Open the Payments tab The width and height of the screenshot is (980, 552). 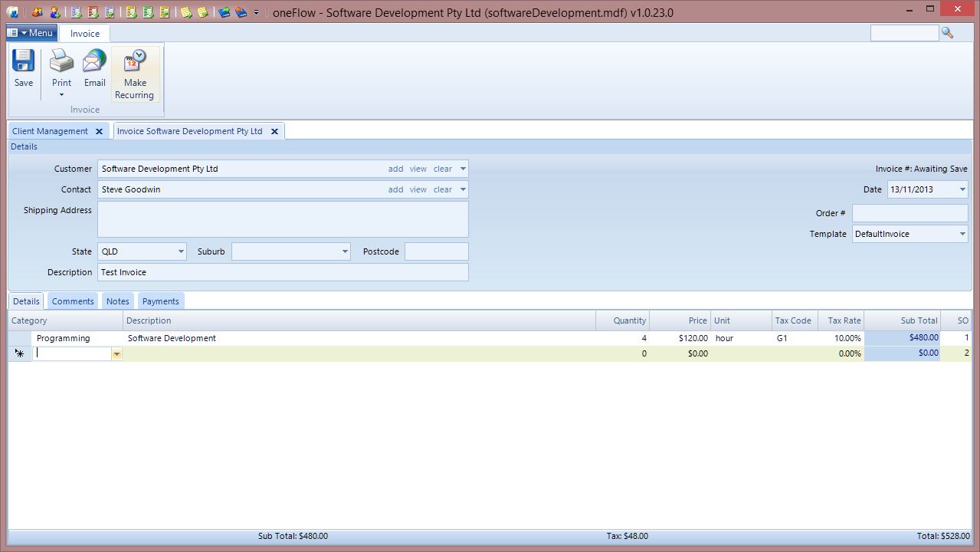160,301
